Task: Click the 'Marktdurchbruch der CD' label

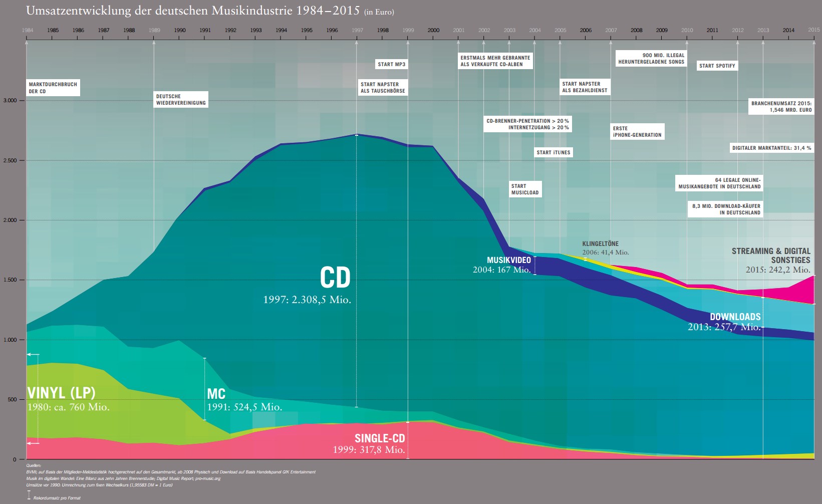Action: (x=53, y=88)
